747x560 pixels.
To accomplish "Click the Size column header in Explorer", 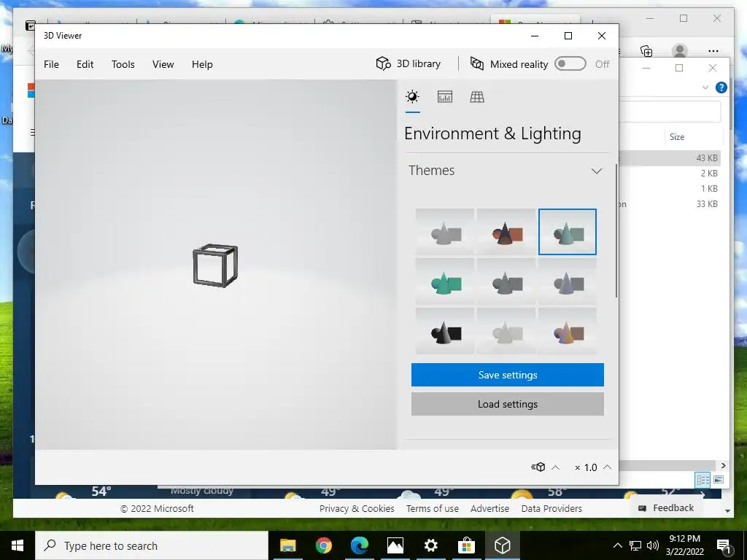I will 677,137.
